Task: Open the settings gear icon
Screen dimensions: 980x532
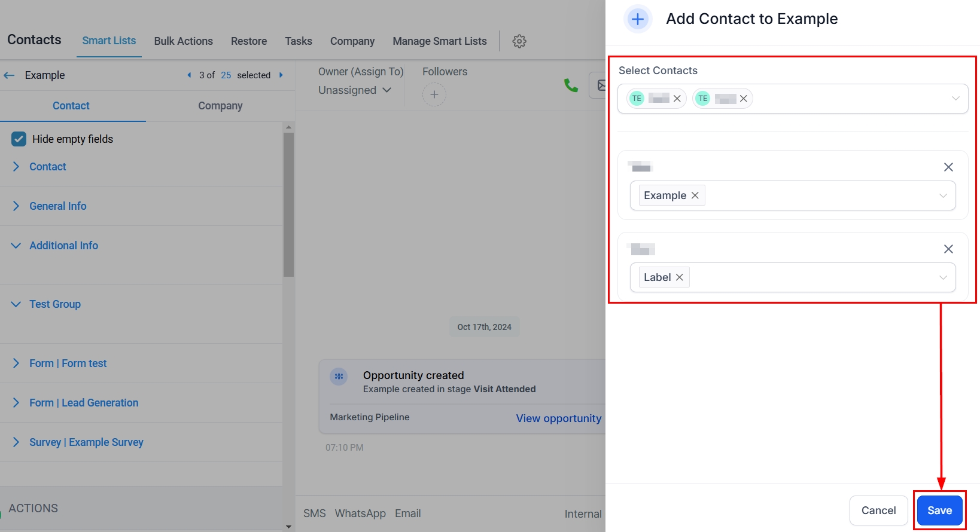Action: (519, 41)
